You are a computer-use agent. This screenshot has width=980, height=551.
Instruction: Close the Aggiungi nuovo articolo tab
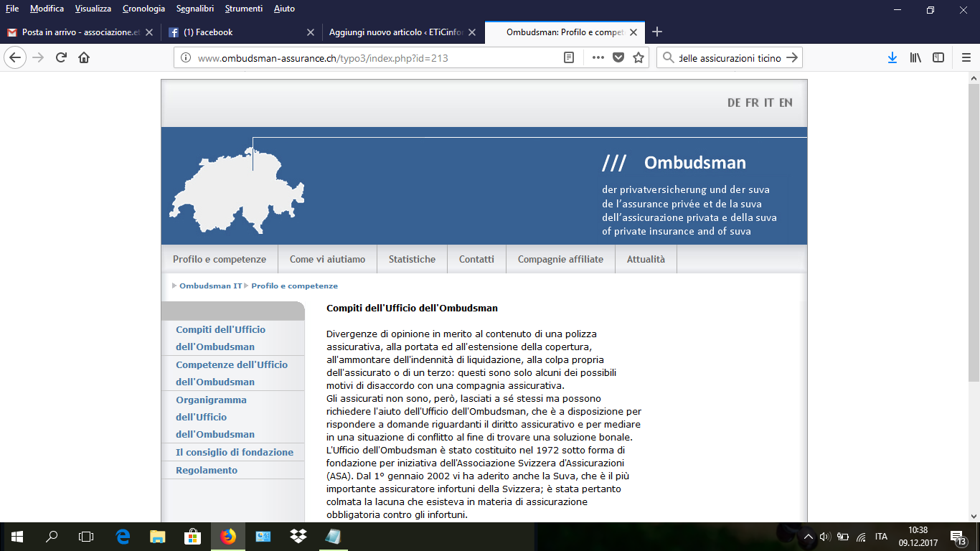coord(471,32)
